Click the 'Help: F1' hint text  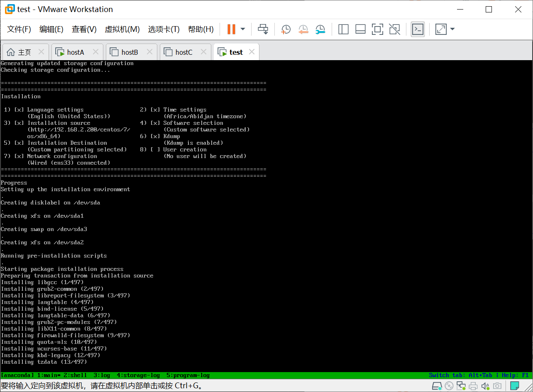click(x=515, y=375)
